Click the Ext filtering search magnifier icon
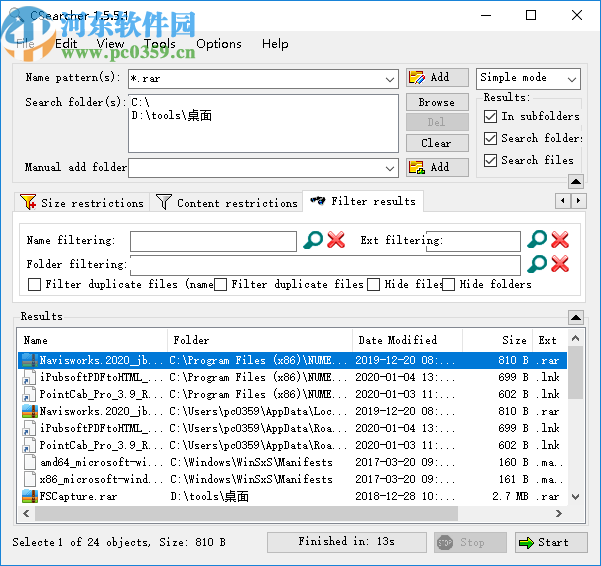601x566 pixels. click(x=537, y=240)
